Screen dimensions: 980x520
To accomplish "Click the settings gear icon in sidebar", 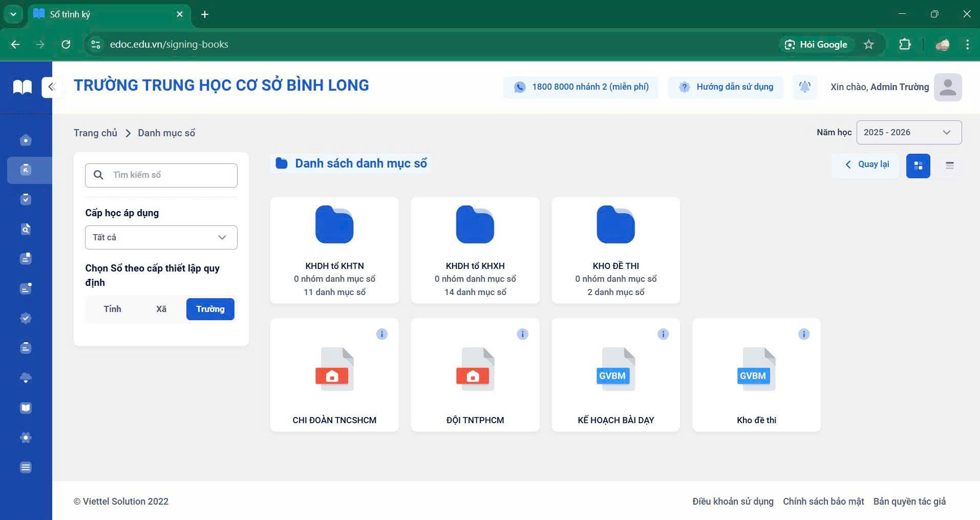I will [26, 438].
